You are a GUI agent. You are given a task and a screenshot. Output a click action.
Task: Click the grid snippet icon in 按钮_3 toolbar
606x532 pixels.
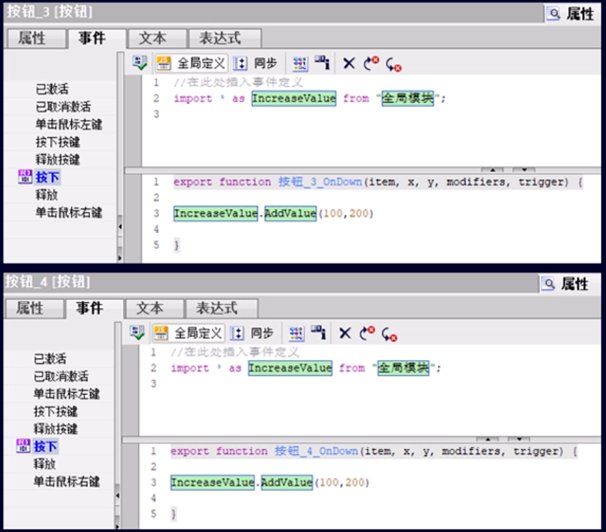click(x=300, y=63)
